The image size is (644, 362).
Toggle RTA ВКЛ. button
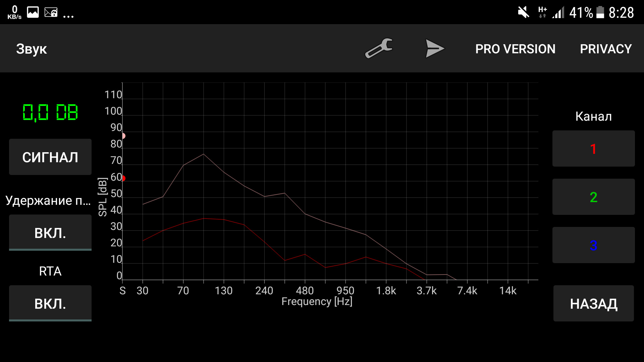(50, 303)
